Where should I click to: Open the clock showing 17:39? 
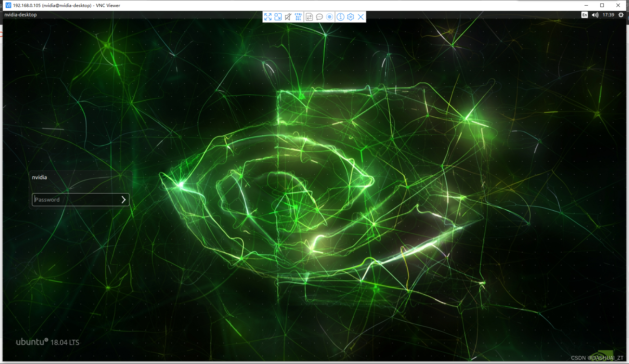click(x=608, y=15)
